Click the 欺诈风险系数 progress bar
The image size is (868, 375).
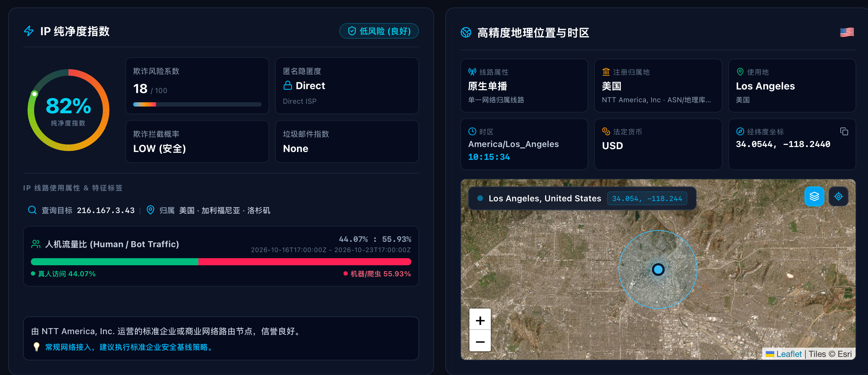click(x=197, y=104)
